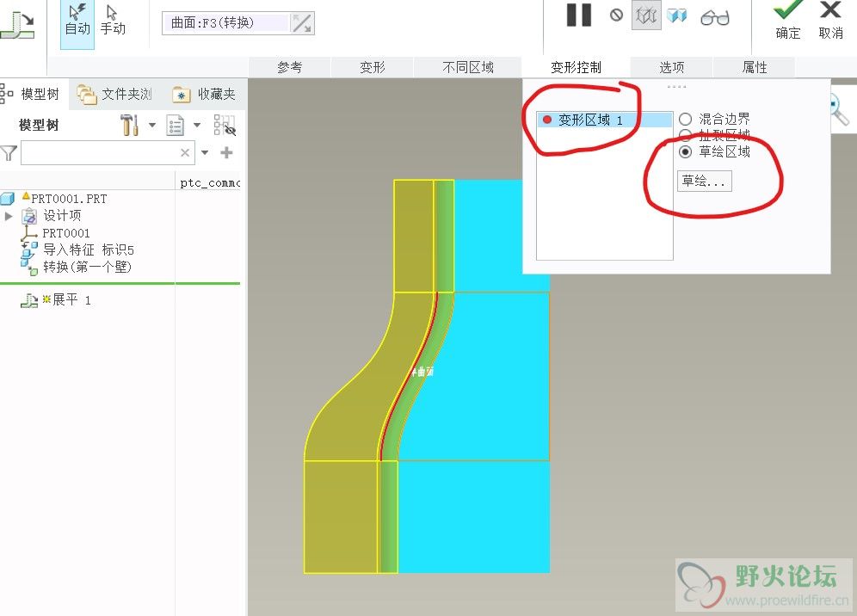
Task: Toggle the attached preview mode icon
Action: click(676, 15)
